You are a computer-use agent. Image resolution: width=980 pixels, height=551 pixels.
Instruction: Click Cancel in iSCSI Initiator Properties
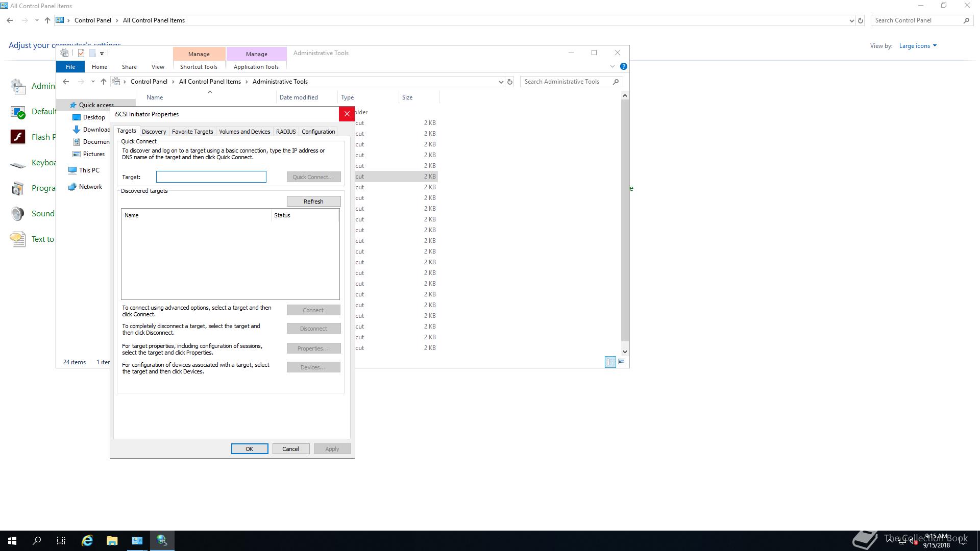coord(290,449)
